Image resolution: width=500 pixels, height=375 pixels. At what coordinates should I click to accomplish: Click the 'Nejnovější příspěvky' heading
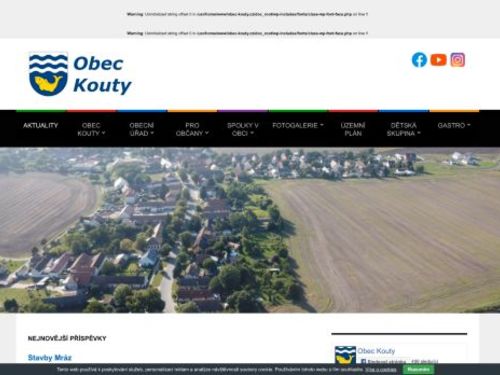pyautogui.click(x=67, y=338)
